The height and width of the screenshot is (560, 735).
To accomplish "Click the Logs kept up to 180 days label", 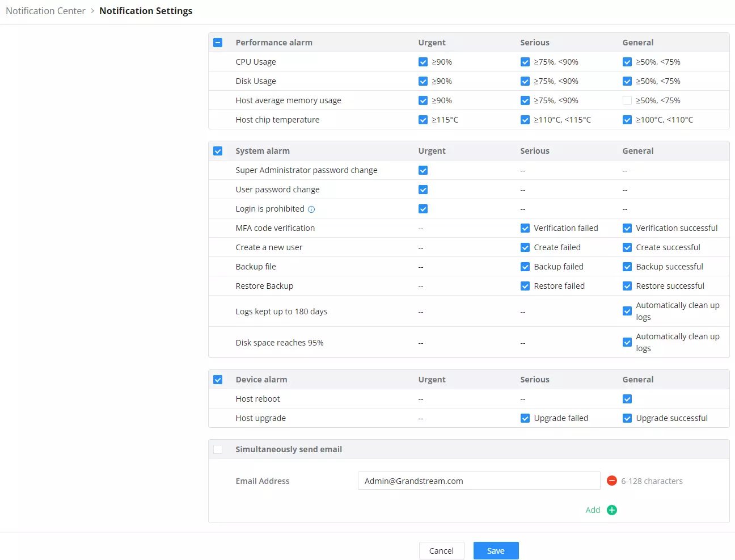I will coord(281,311).
